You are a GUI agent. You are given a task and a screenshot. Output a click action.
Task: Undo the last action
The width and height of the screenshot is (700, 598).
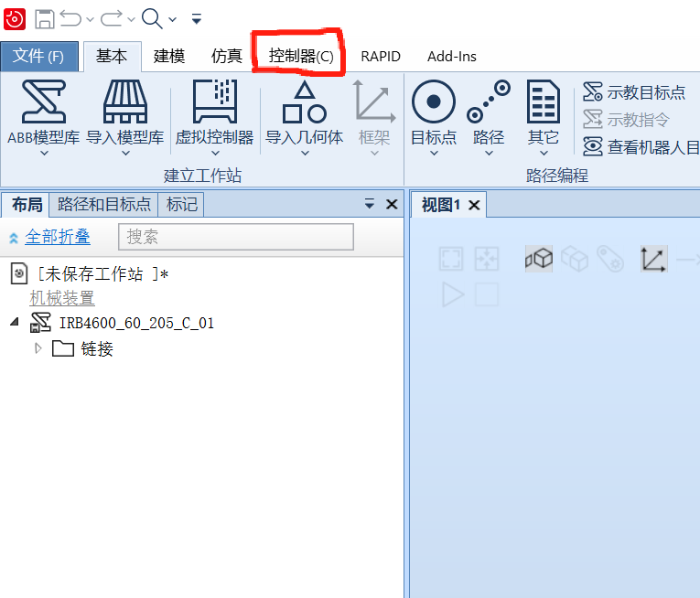(x=70, y=18)
